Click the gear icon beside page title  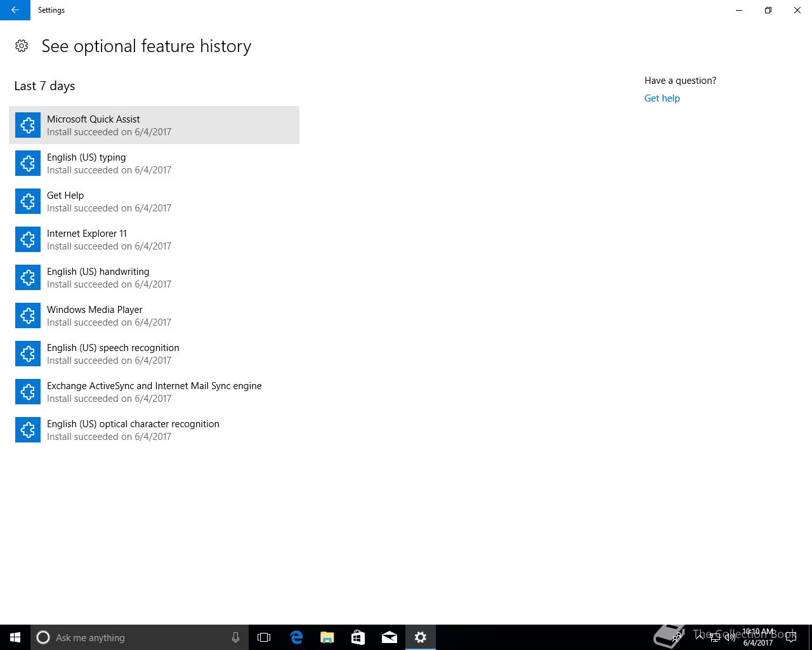pyautogui.click(x=22, y=46)
